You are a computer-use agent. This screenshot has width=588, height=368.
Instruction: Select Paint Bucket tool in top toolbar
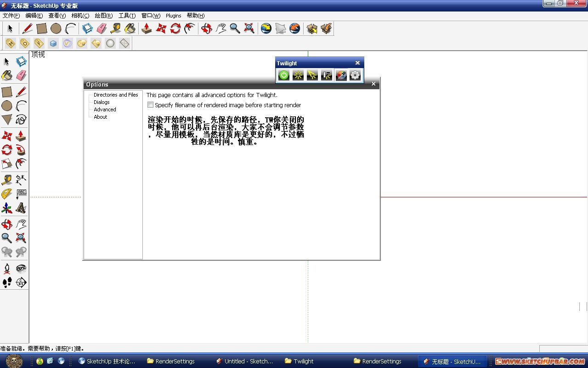(x=130, y=29)
